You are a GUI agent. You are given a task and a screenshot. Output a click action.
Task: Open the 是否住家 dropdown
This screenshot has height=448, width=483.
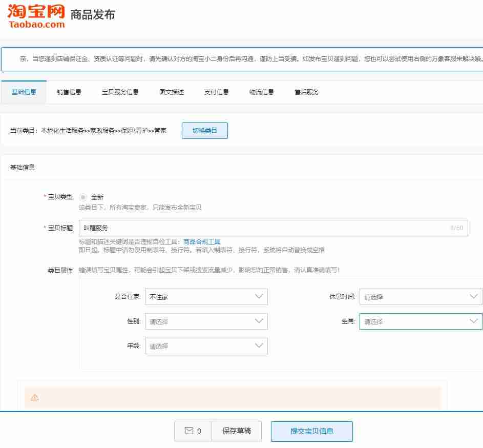(206, 296)
